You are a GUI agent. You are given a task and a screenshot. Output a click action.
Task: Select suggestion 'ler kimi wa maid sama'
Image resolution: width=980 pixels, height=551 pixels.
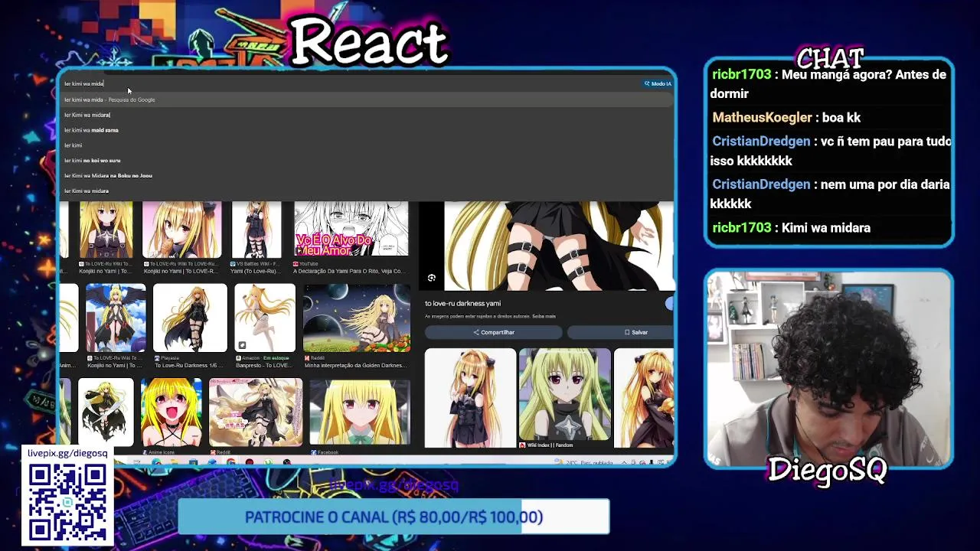[x=367, y=130]
